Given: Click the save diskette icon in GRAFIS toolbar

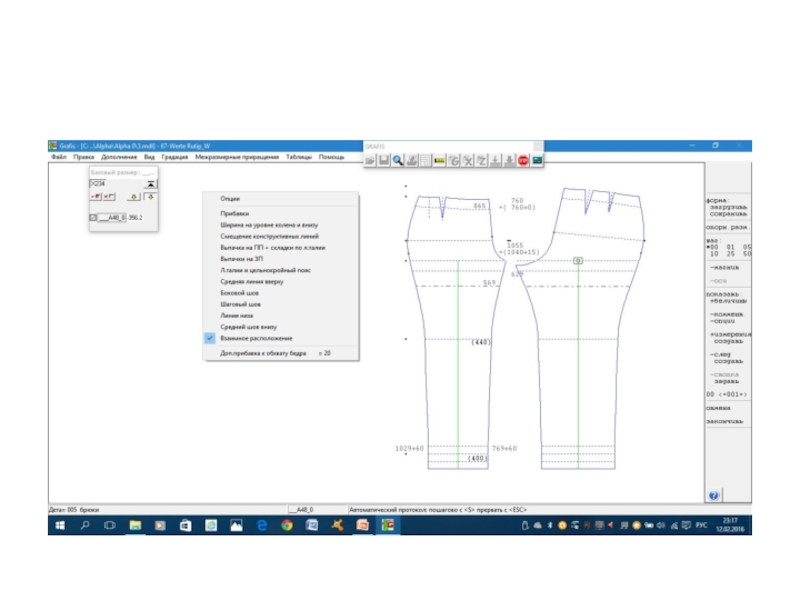Looking at the screenshot, I should tap(384, 159).
